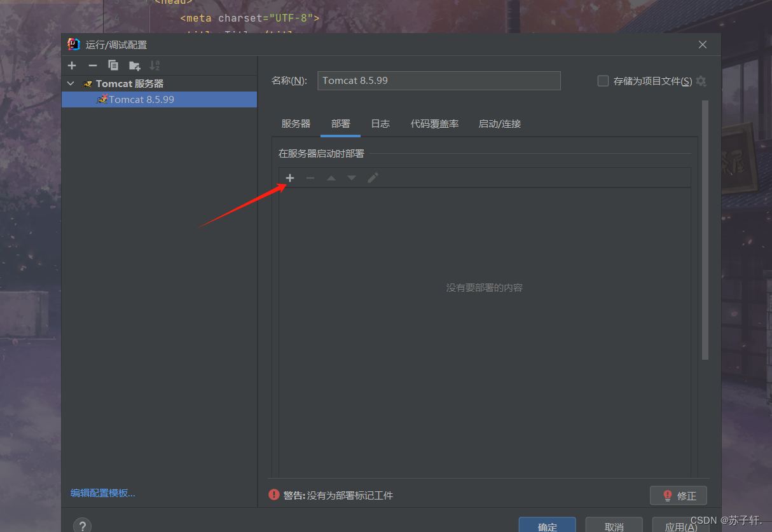Focus the 名称 name input field

coord(439,81)
